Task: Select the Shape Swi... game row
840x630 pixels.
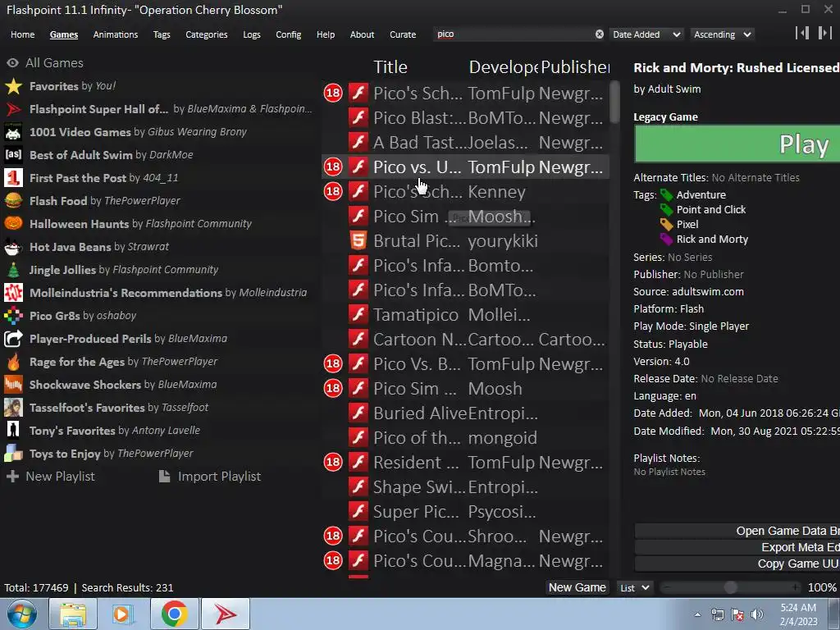Action: click(465, 487)
